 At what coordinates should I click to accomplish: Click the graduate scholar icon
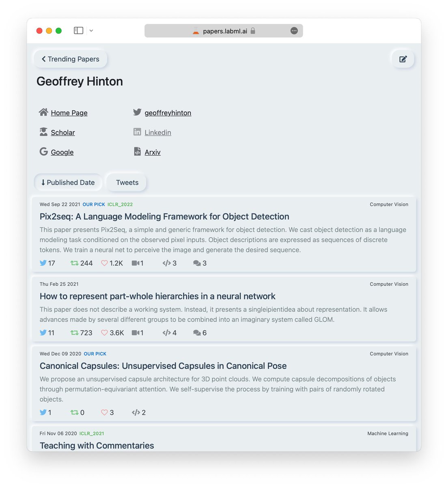point(43,131)
